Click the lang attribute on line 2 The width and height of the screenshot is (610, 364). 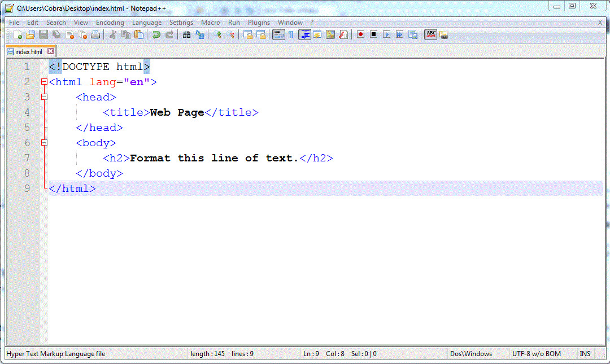[x=103, y=82]
